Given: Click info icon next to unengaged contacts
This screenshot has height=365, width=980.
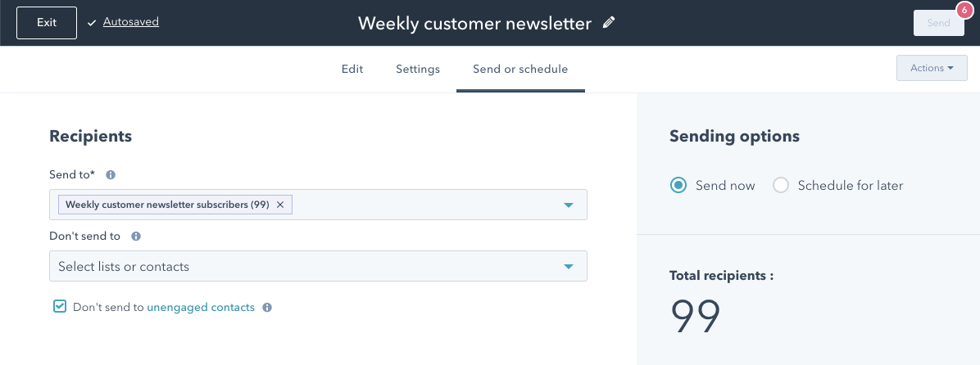Looking at the screenshot, I should 267,308.
